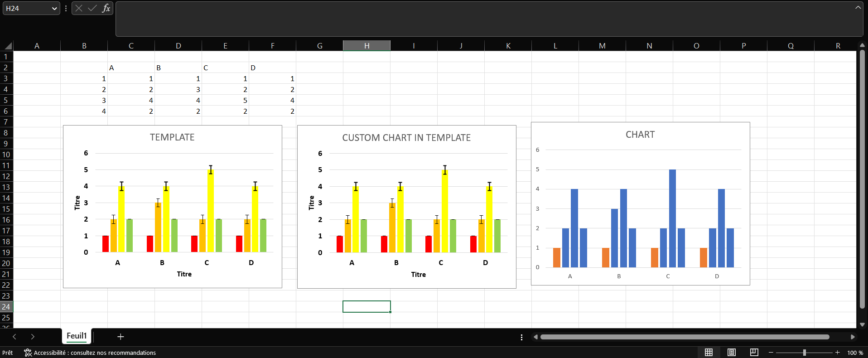Click vertical Titre axis title in TEMPLATE chart

point(77,203)
